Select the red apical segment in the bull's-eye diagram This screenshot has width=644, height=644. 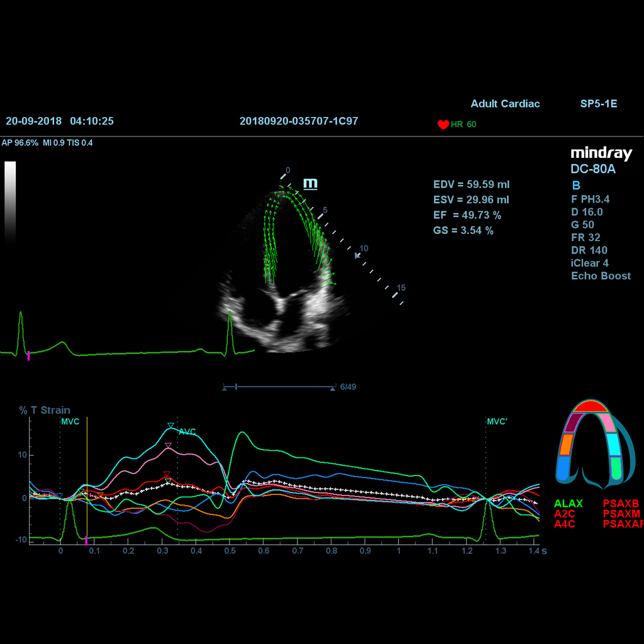point(590,406)
